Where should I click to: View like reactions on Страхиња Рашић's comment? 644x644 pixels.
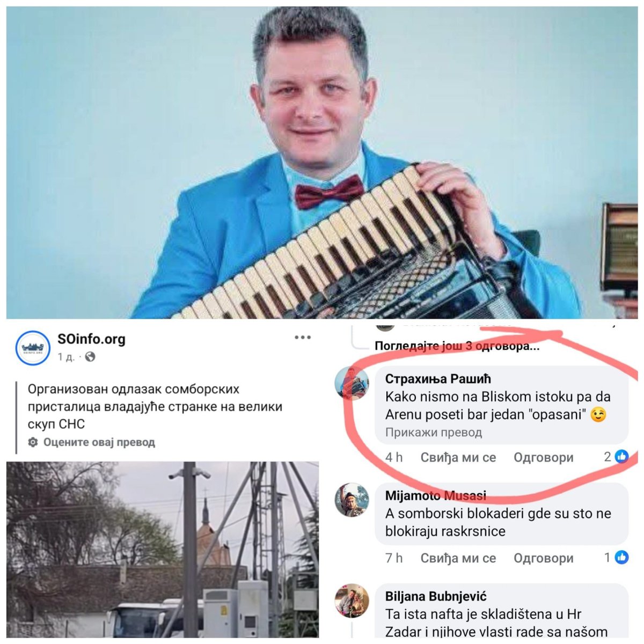pyautogui.click(x=616, y=457)
